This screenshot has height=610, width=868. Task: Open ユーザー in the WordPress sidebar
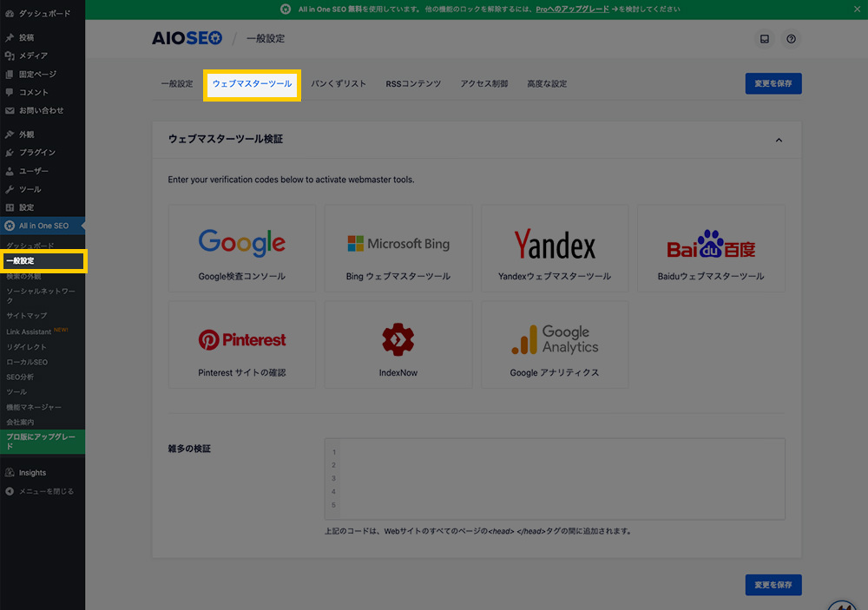pyautogui.click(x=43, y=170)
